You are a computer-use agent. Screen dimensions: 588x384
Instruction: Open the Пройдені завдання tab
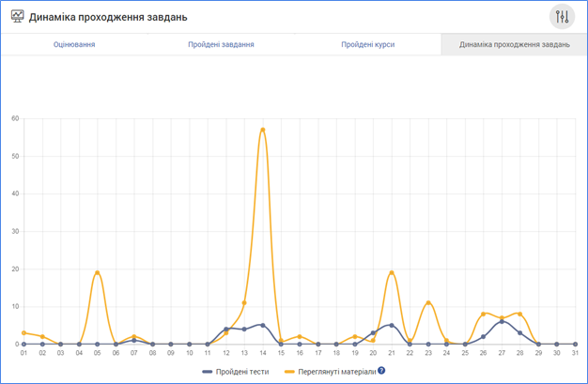(x=221, y=44)
